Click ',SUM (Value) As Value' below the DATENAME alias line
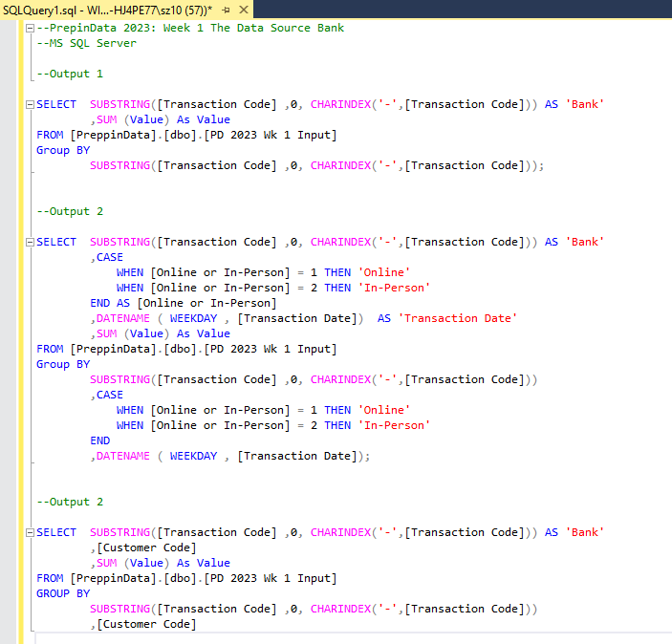672x644 pixels. point(161,333)
